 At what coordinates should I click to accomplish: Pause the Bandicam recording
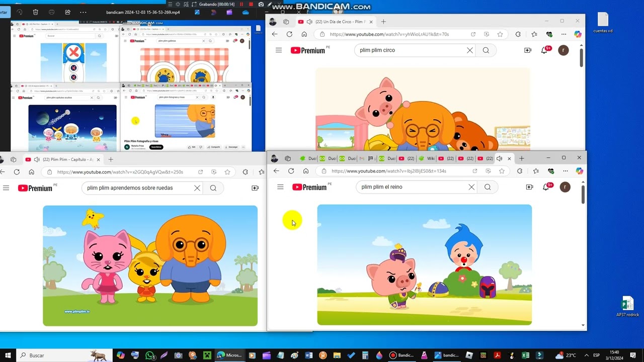click(241, 5)
